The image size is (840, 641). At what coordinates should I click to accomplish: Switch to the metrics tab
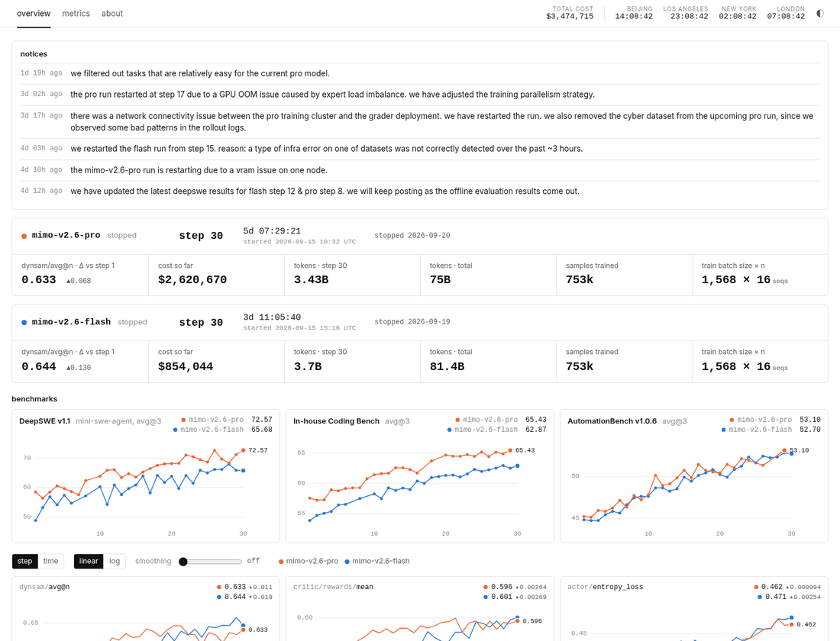point(76,14)
